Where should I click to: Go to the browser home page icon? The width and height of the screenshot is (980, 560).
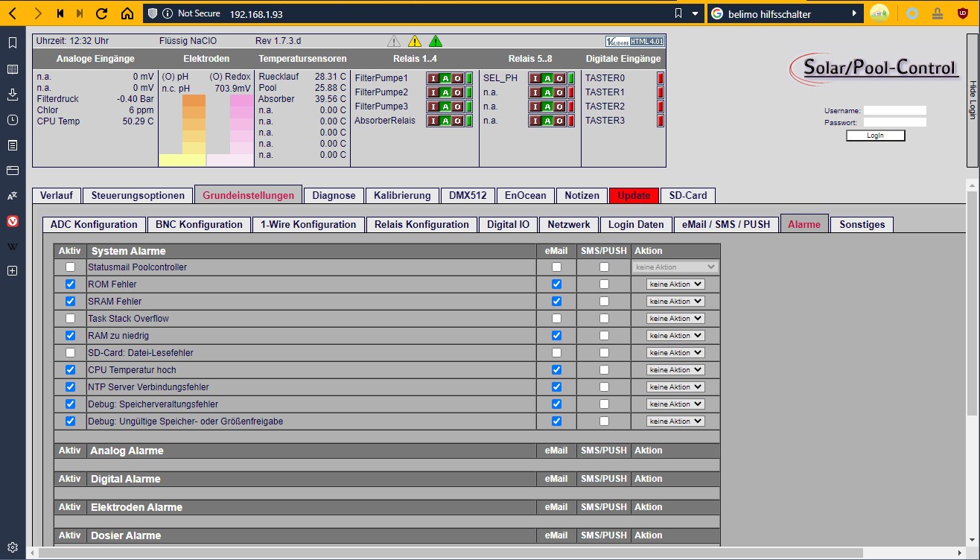click(127, 13)
